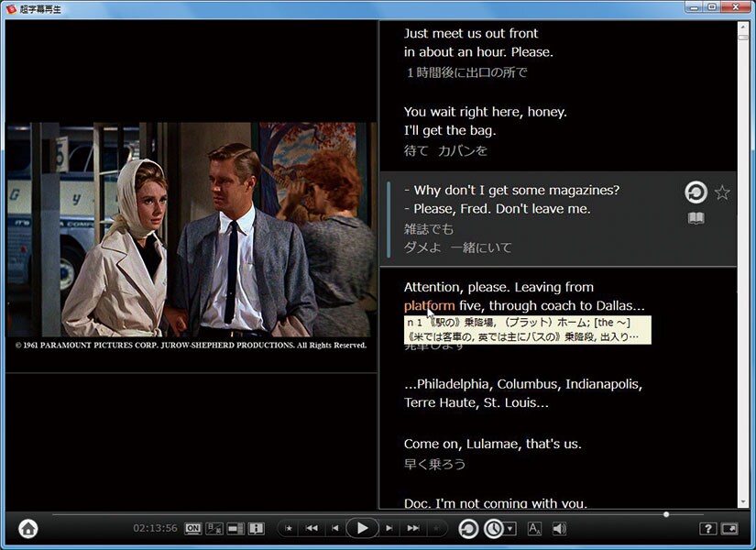Viewport: 756px width, 550px height.
Task: Jump to the next starred line
Action: [436, 528]
